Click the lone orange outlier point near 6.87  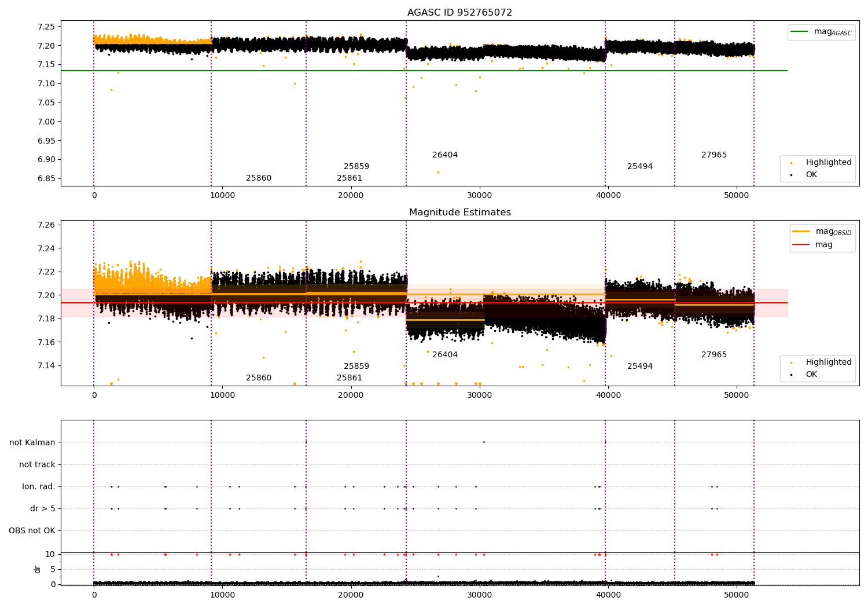point(438,172)
